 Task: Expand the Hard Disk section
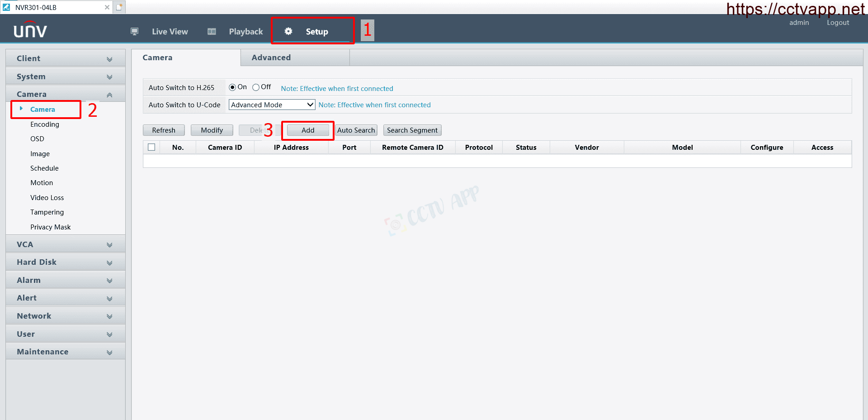click(65, 262)
